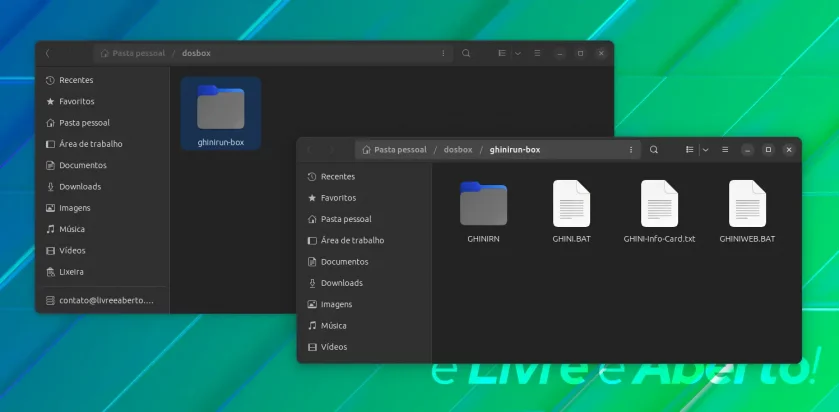Click the GHINIRN folder name label

click(483, 239)
